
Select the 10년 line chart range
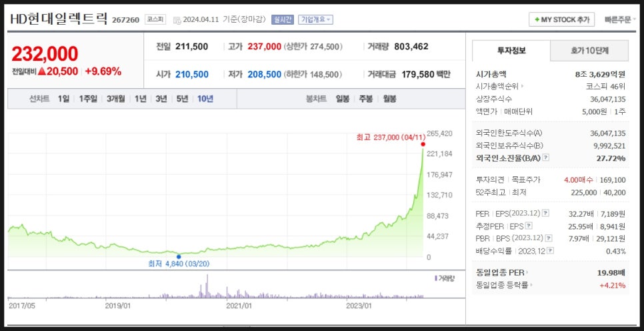(x=205, y=99)
